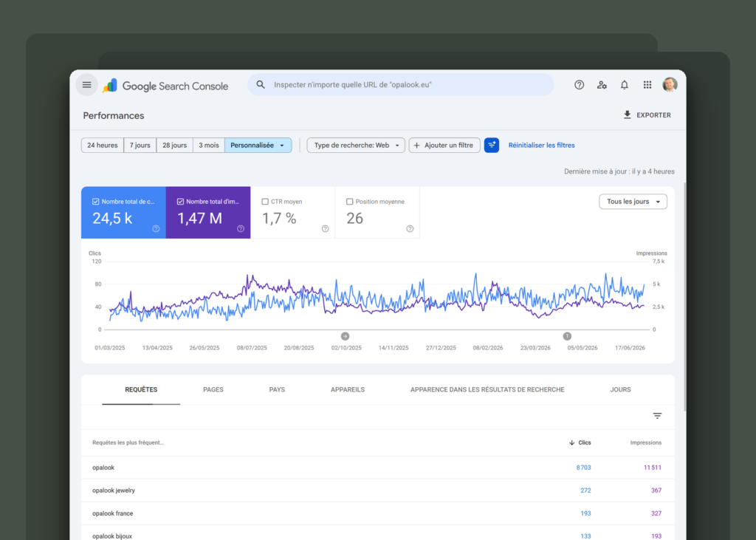Click help icon on clicks card
Screen dimensions: 756x540
[156, 229]
